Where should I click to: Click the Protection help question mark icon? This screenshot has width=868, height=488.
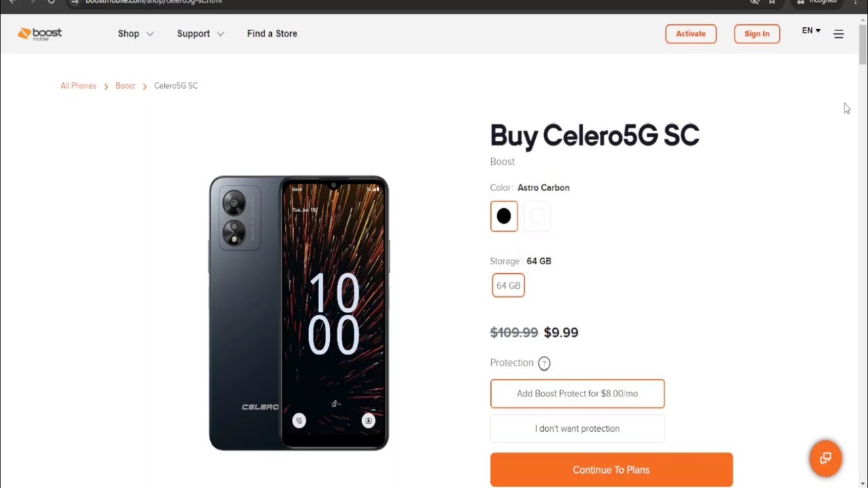[x=544, y=363]
